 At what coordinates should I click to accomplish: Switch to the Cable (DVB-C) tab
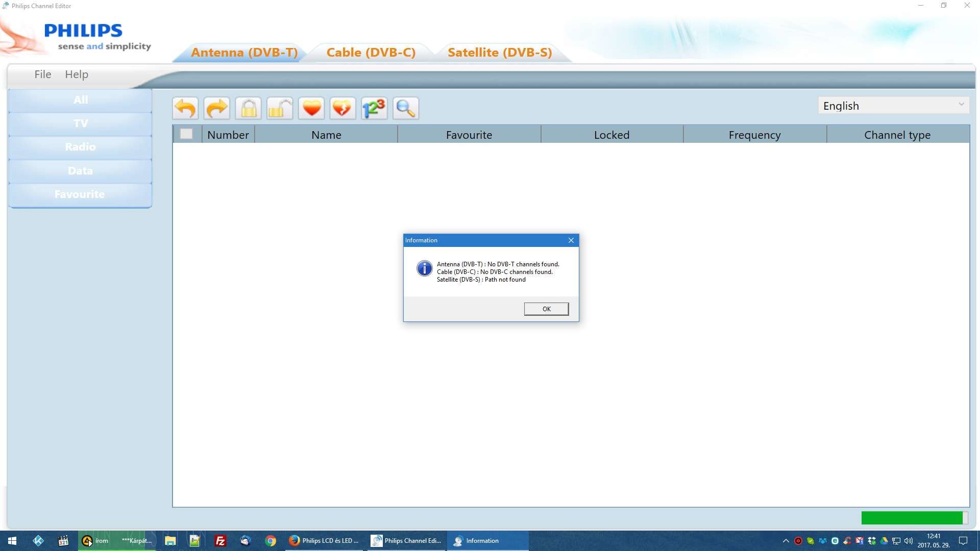(x=371, y=53)
